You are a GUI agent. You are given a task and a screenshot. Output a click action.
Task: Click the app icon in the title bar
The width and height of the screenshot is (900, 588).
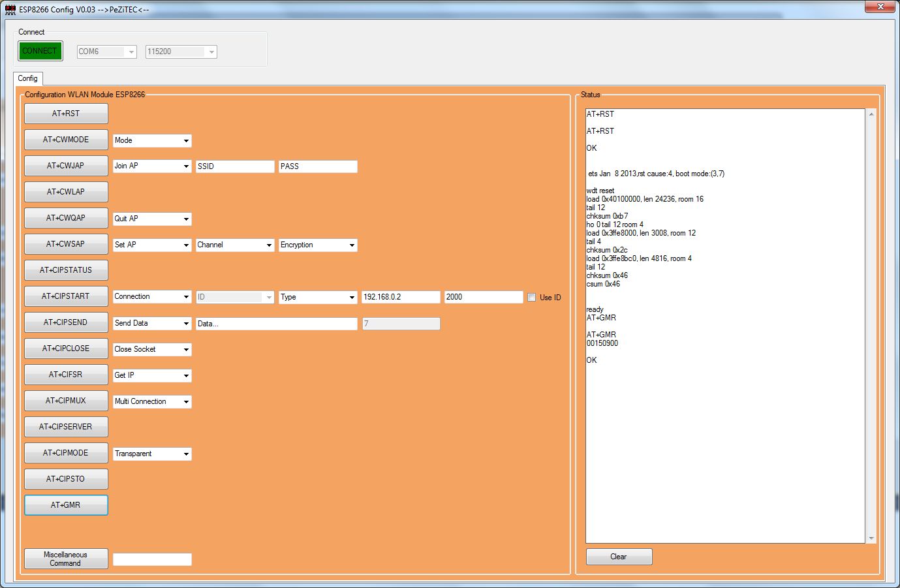10,10
